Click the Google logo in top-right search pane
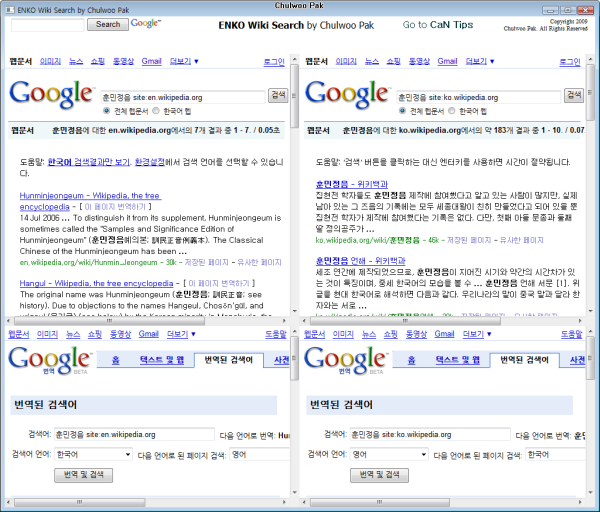 coord(347,94)
